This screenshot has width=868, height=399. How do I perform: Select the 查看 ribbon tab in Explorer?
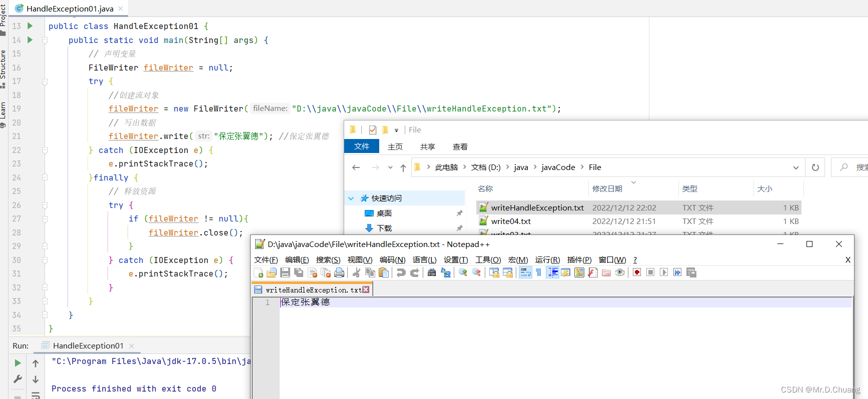coord(460,146)
